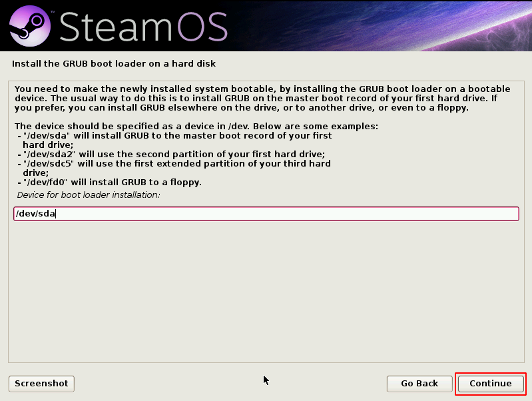
Task: Take a capture with the Screenshot button
Action: pos(41,383)
